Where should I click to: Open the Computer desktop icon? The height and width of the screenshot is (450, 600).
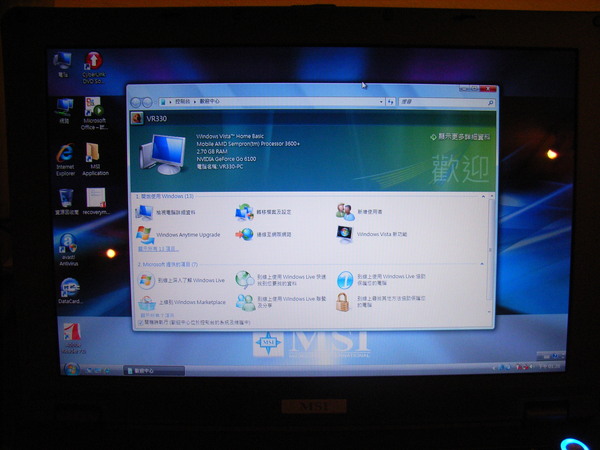[63, 64]
